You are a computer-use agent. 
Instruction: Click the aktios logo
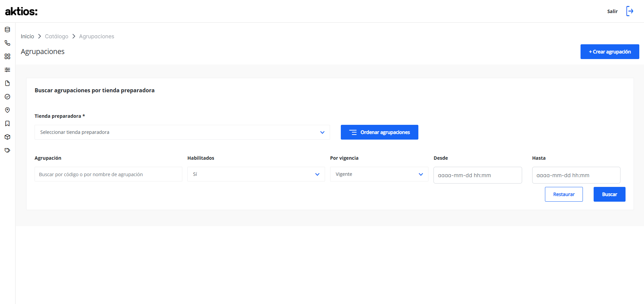(21, 11)
